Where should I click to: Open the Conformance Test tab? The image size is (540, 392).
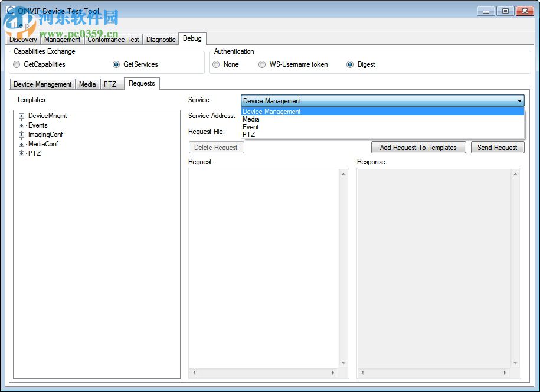[113, 40]
